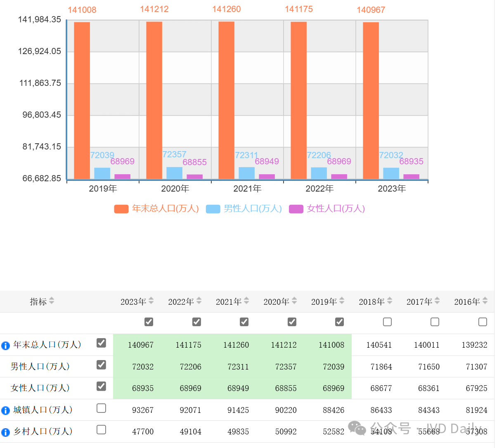Sort by 2016年 column arrows
The width and height of the screenshot is (497, 448).
click(x=485, y=301)
